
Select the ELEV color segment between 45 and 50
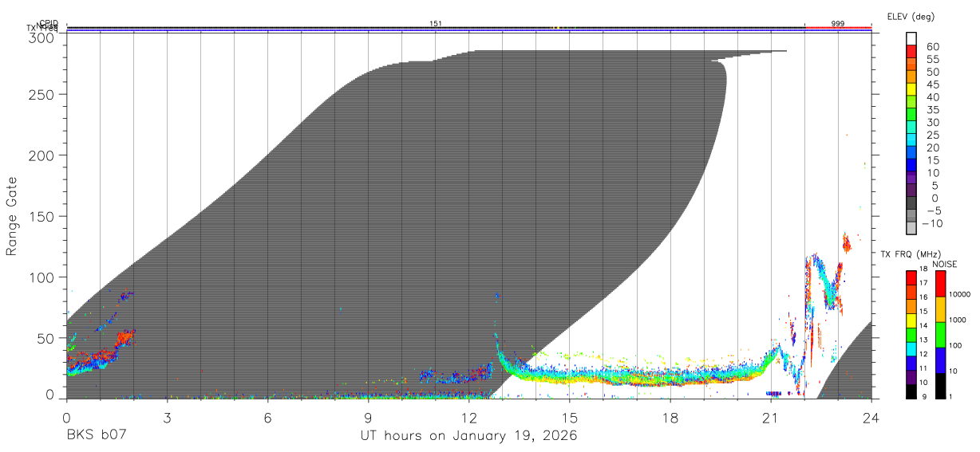[x=911, y=77]
